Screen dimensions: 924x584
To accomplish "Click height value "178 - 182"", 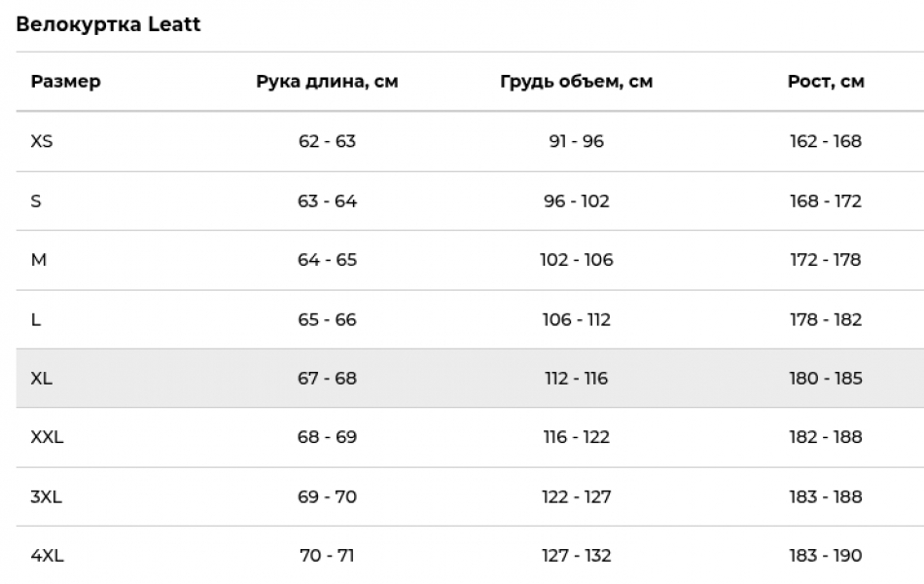I will (x=825, y=319).
